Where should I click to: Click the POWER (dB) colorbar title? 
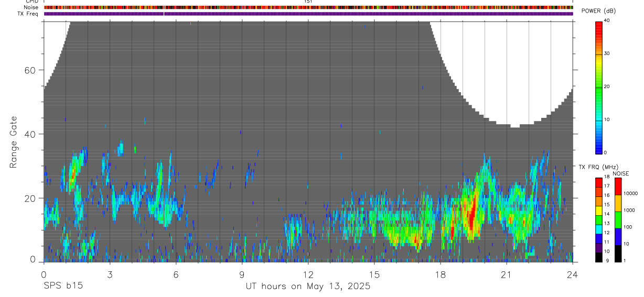598,11
